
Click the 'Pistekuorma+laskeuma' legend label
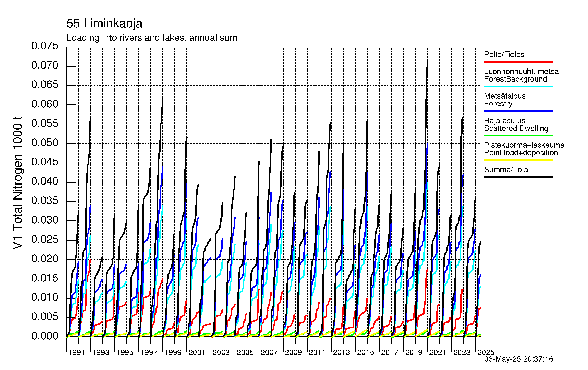click(524, 145)
